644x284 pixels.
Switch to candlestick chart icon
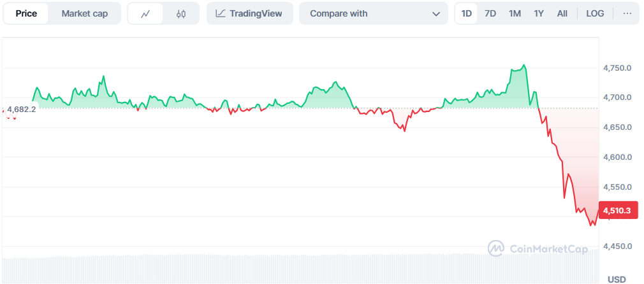tap(181, 13)
